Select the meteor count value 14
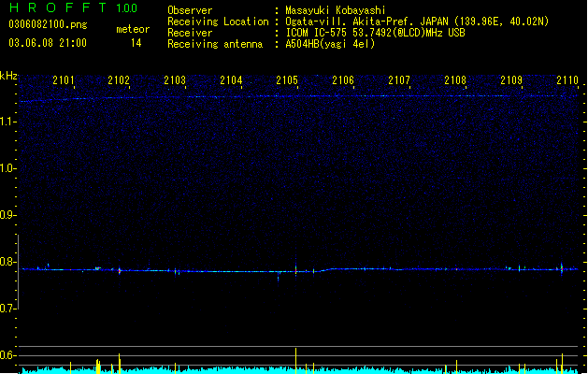This screenshot has width=588, height=374. [x=136, y=43]
